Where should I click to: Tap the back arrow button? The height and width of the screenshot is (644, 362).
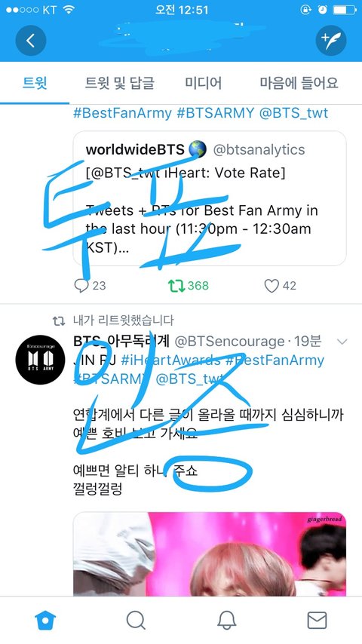coord(31,40)
